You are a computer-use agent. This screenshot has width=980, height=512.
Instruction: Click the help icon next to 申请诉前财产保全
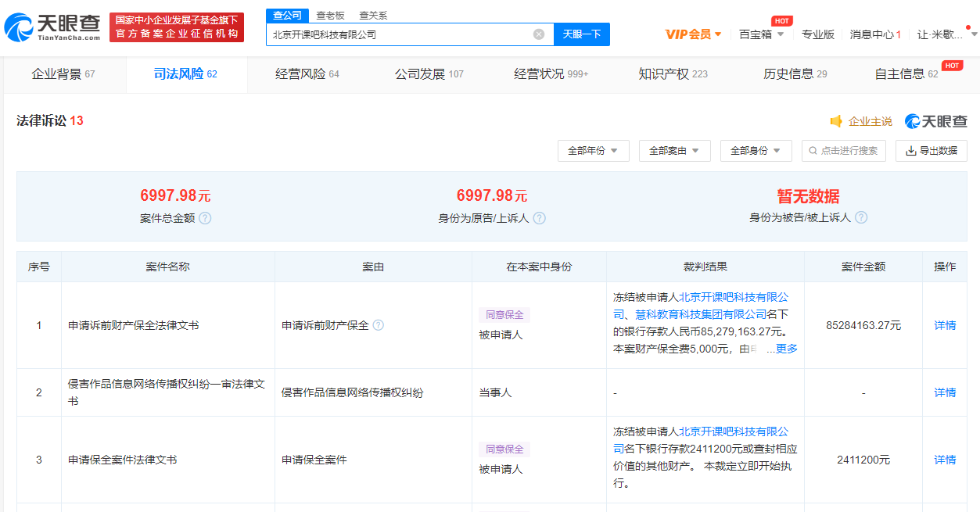(x=379, y=325)
